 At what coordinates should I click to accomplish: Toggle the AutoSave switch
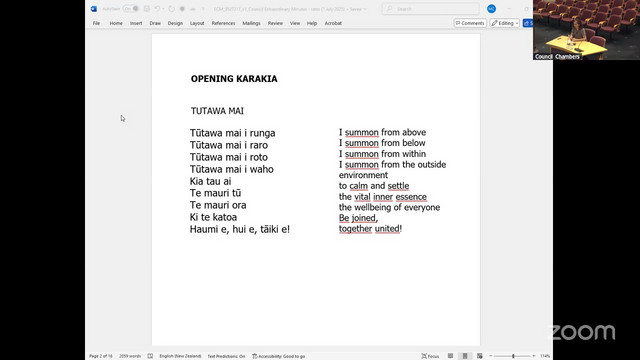pos(131,9)
